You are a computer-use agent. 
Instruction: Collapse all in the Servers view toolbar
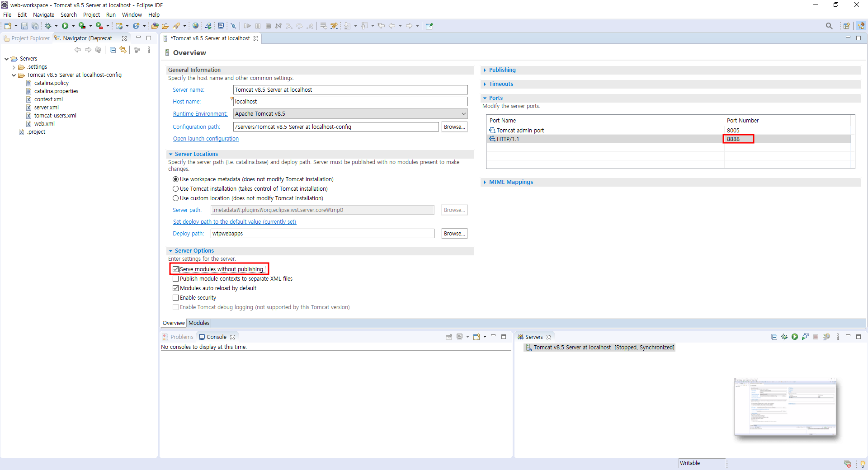[774, 337]
